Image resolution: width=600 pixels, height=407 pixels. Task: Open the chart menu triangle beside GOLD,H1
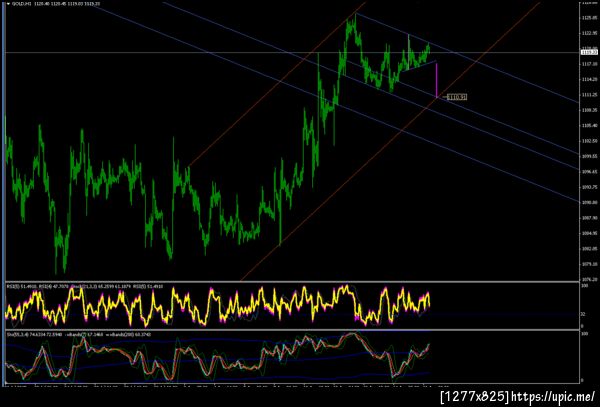tap(8, 3)
